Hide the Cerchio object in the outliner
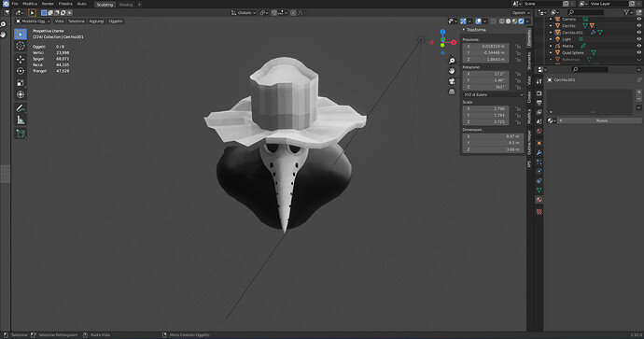The image size is (644, 339). point(638,25)
